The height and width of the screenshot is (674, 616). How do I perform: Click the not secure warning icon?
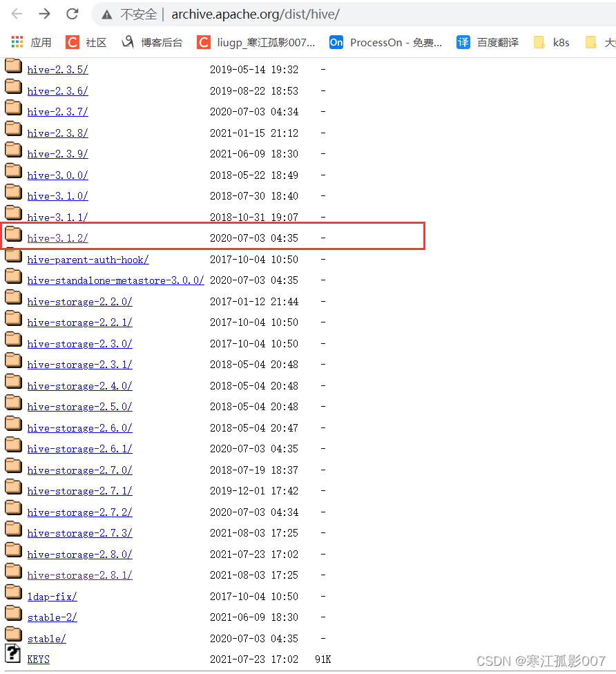pos(106,15)
